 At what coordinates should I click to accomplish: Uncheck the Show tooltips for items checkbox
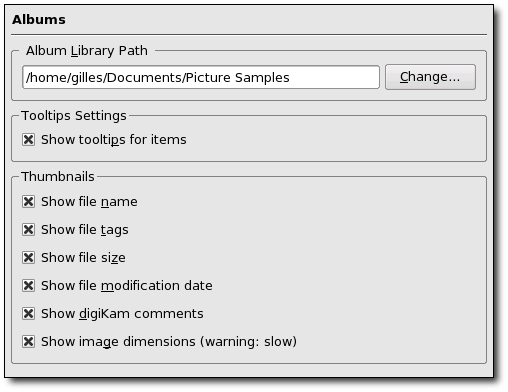pyautogui.click(x=28, y=139)
